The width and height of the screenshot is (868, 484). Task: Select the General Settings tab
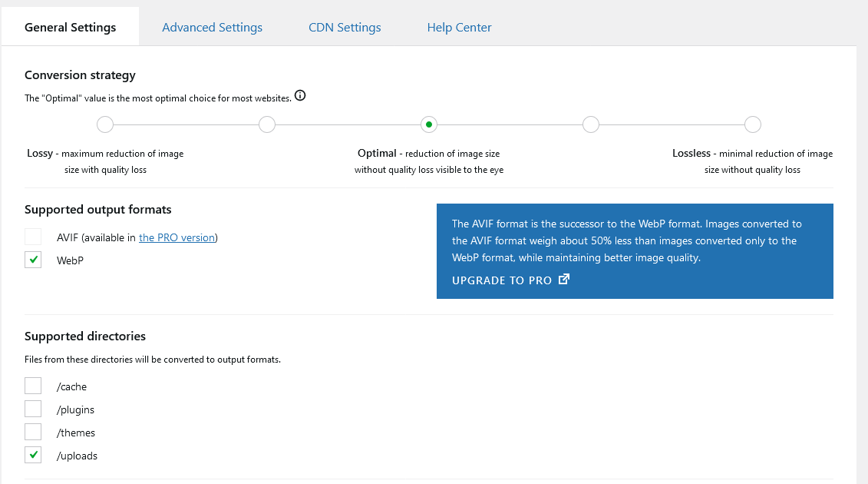(71, 27)
